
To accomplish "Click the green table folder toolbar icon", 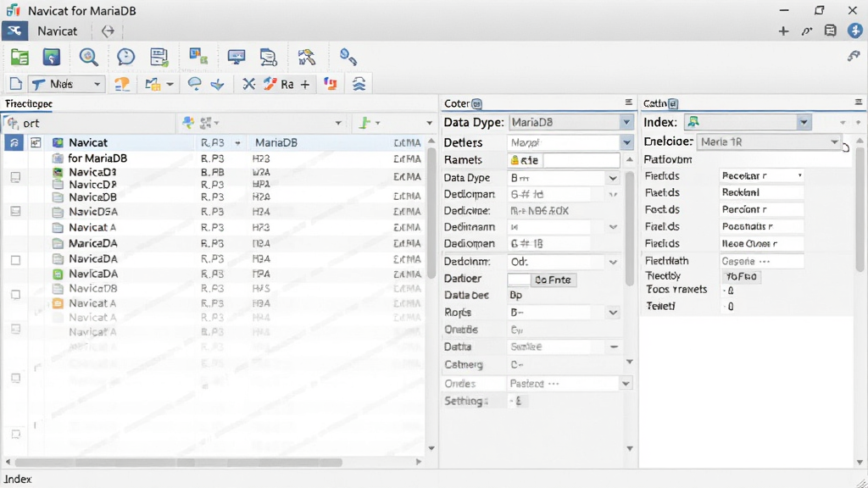I will (x=19, y=57).
